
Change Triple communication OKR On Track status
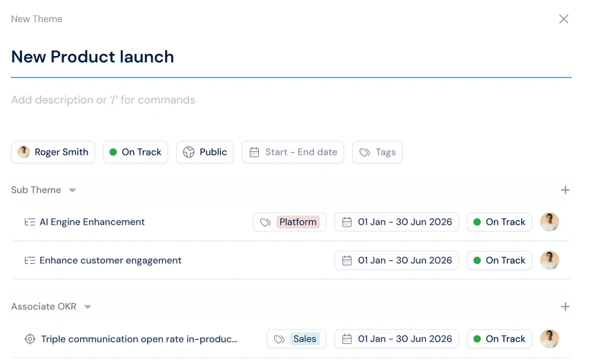499,339
